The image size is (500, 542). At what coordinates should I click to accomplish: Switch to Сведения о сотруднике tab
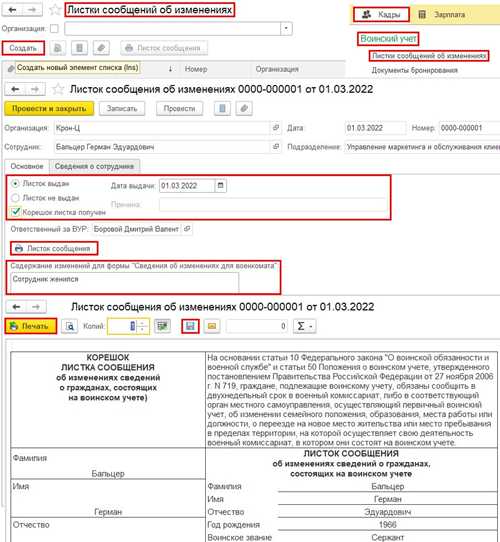tap(94, 166)
